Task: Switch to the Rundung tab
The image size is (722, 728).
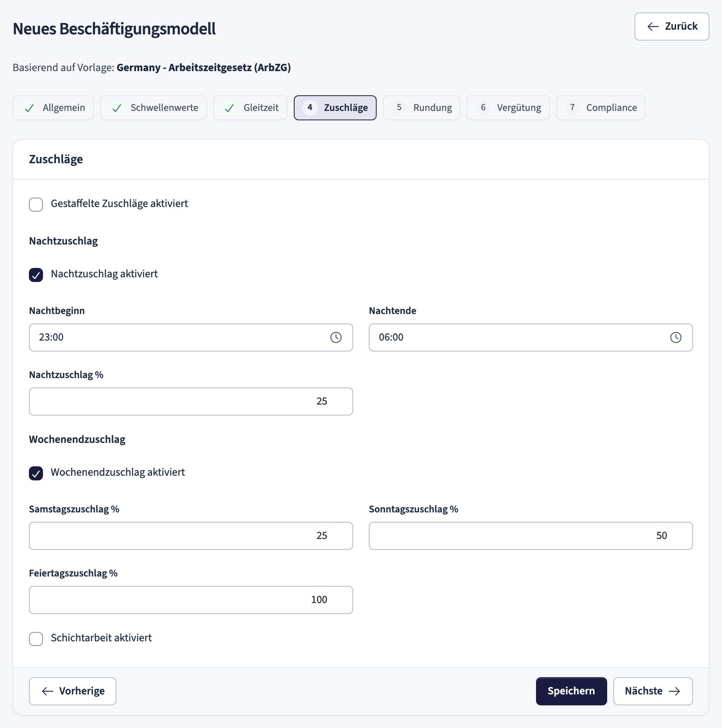Action: (x=421, y=108)
